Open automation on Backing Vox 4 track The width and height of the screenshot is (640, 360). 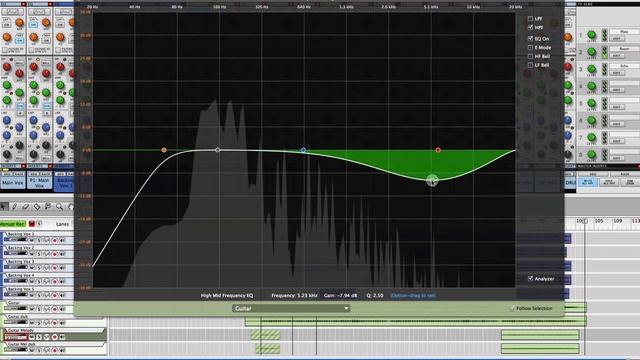pos(47,282)
